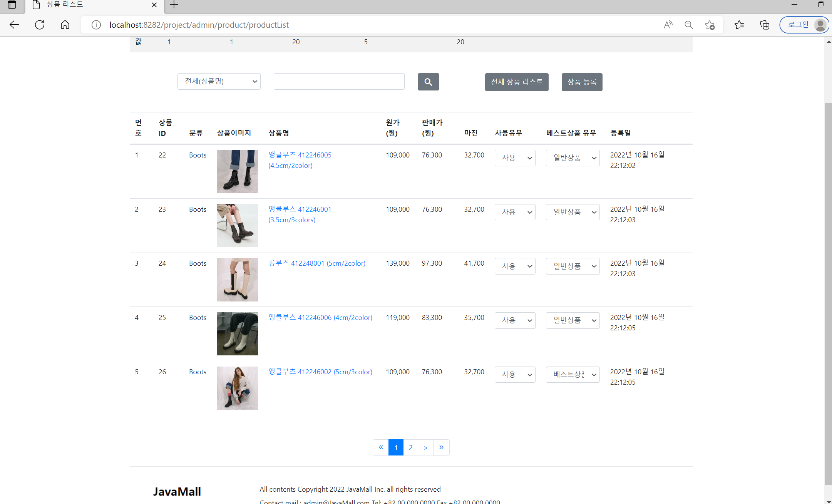This screenshot has height=504, width=832.
Task: Open 일반상품 dropdown for product ID 23
Action: click(573, 212)
